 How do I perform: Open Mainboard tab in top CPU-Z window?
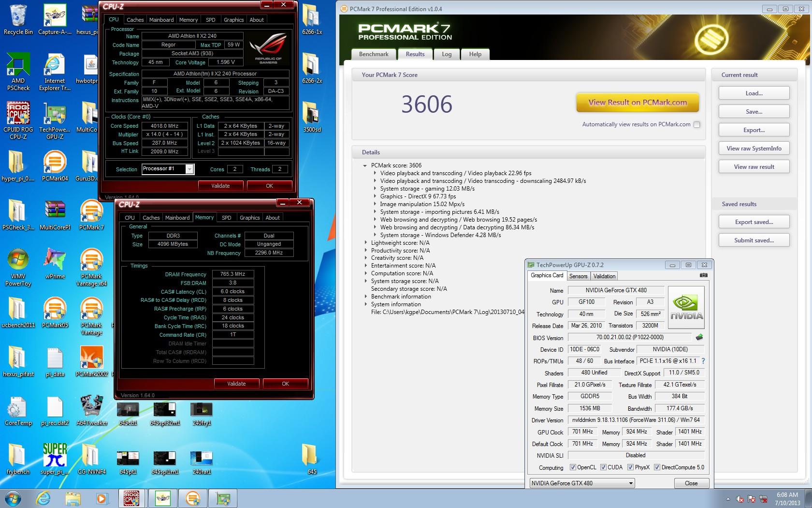161,20
